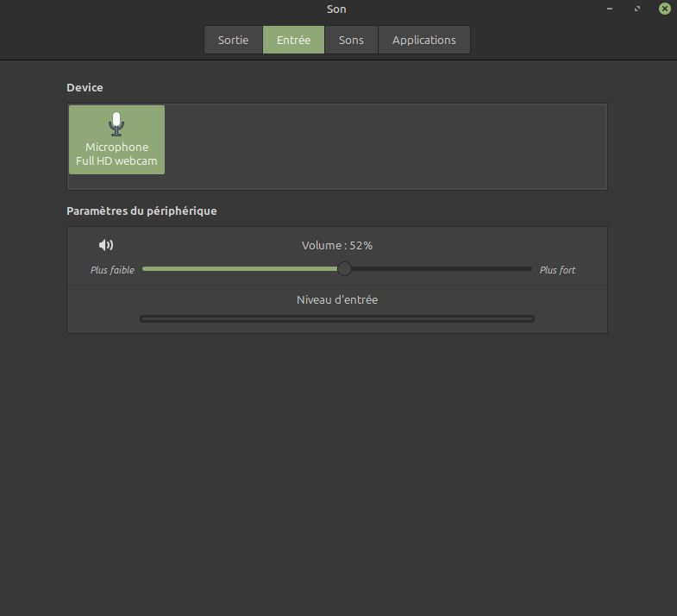The image size is (677, 616).
Task: Click the Niveau d'entrée label
Action: pyautogui.click(x=337, y=300)
